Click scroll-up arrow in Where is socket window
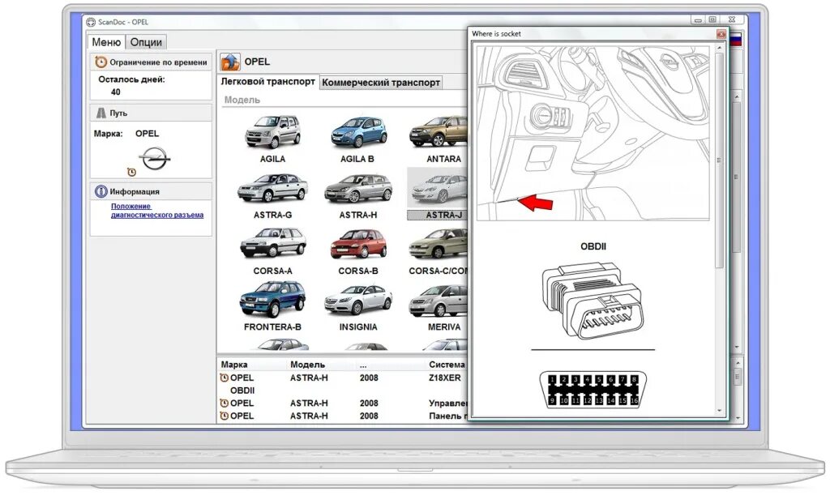This screenshot has width=830, height=504. click(720, 49)
